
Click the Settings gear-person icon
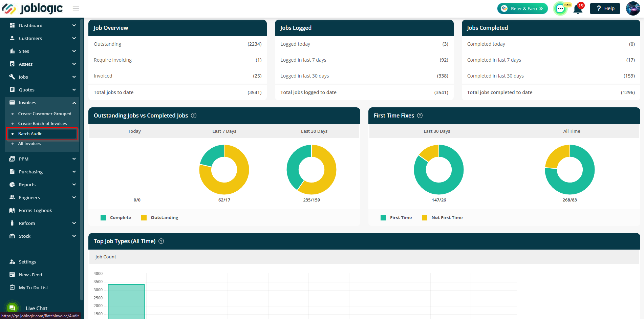pyautogui.click(x=12, y=262)
